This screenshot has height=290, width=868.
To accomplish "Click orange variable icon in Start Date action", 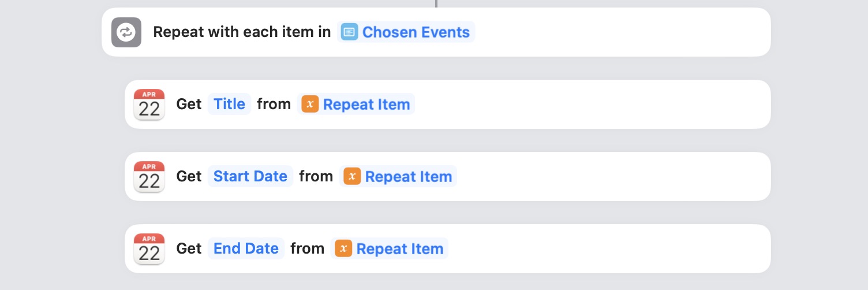I will (x=352, y=176).
